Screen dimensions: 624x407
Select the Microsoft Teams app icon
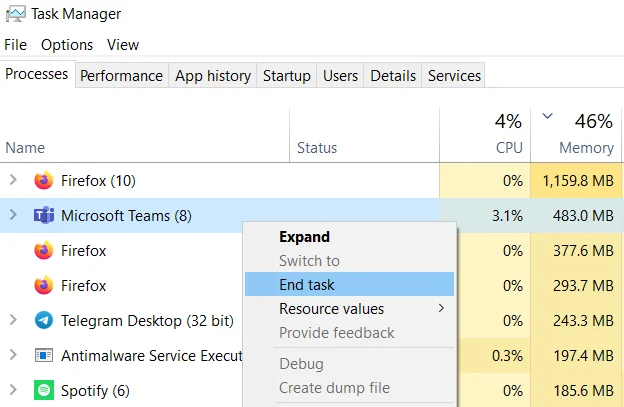(x=44, y=216)
